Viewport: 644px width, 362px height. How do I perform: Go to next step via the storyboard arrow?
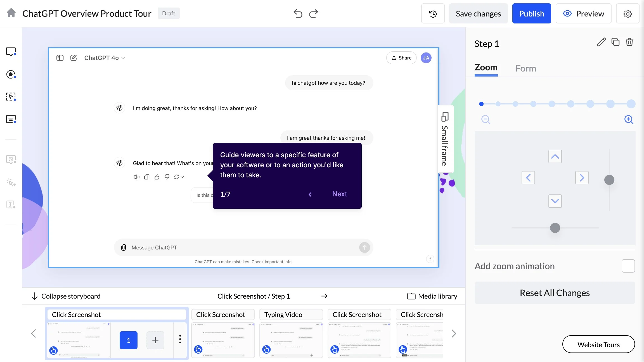[x=324, y=296]
